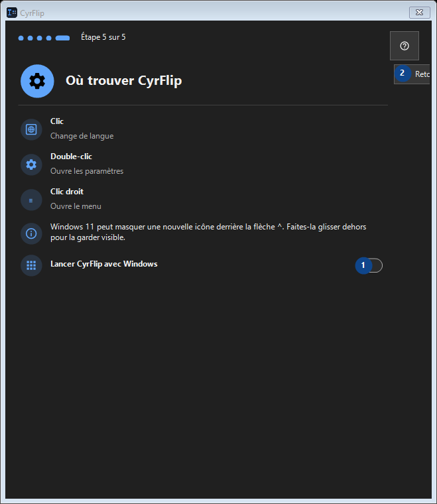This screenshot has height=504, width=437.
Task: Select the gear icon beside Double-clic
Action: [x=31, y=164]
